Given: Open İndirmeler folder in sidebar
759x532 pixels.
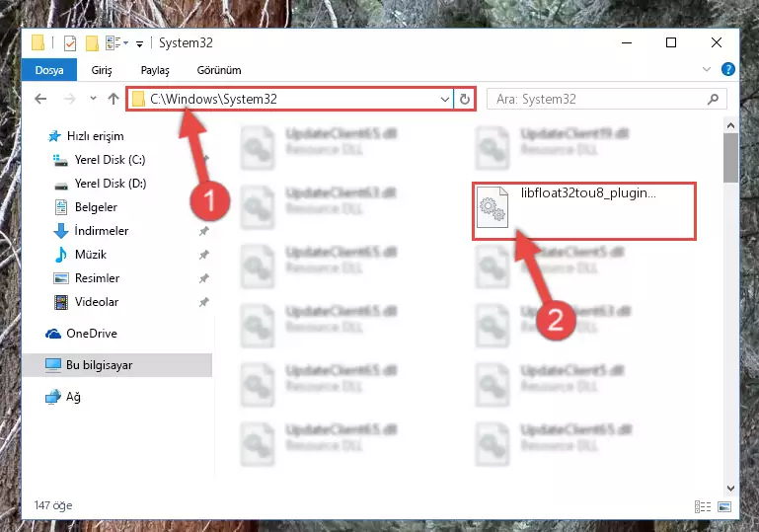Looking at the screenshot, I should pos(102,231).
